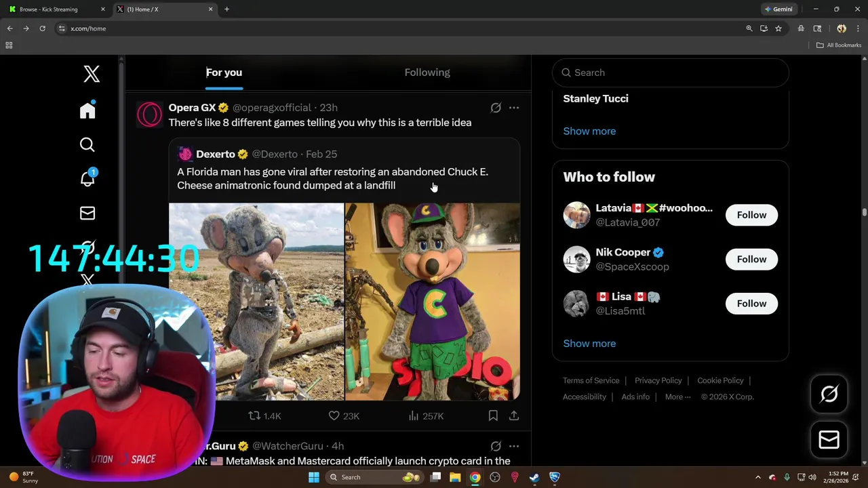This screenshot has width=868, height=488.
Task: Open Privacy Policy link
Action: coord(658,381)
